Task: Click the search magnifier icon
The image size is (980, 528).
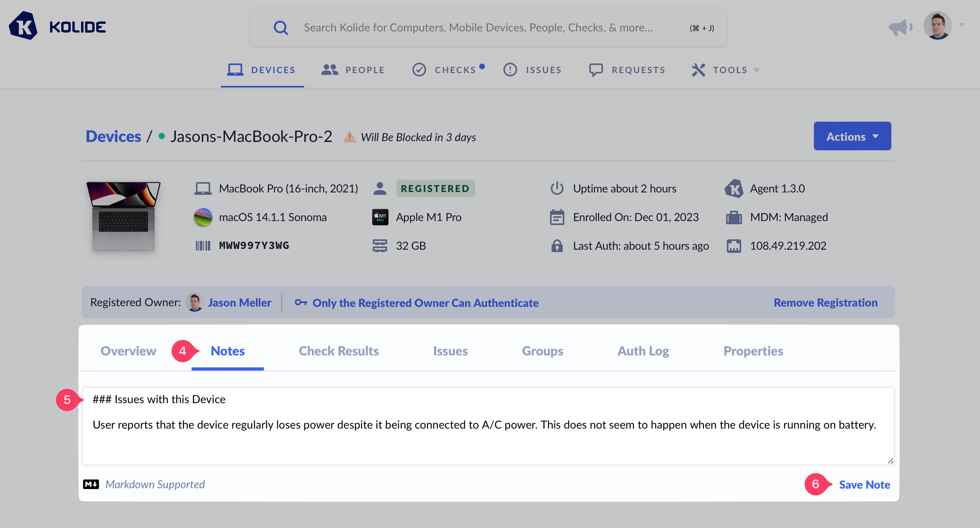Action: 281,28
